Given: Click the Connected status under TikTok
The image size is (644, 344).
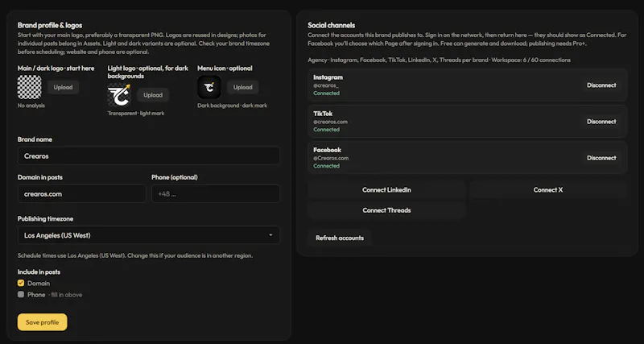Looking at the screenshot, I should point(327,130).
